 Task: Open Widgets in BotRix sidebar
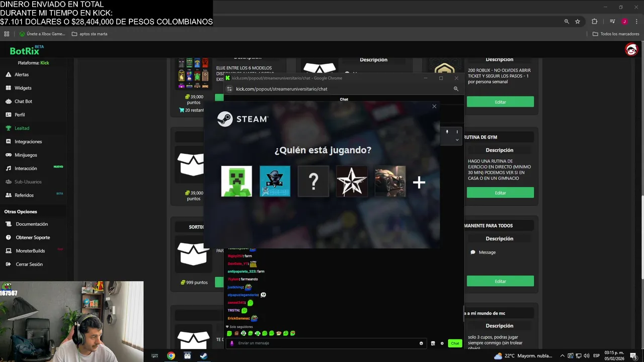tap(23, 88)
